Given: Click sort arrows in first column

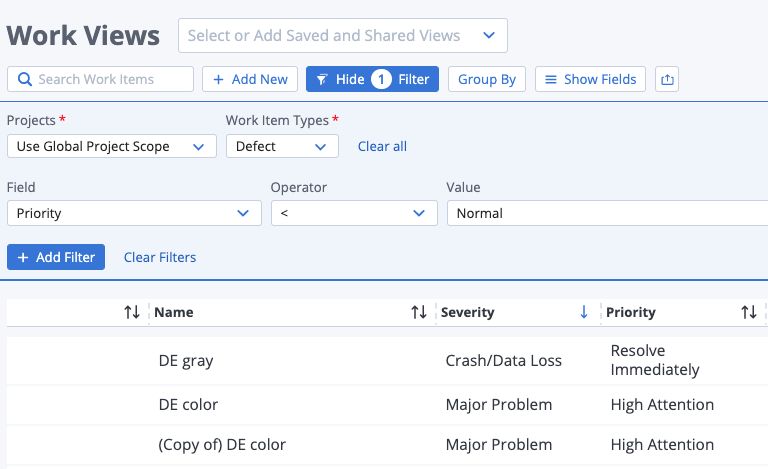Looking at the screenshot, I should 132,312.
